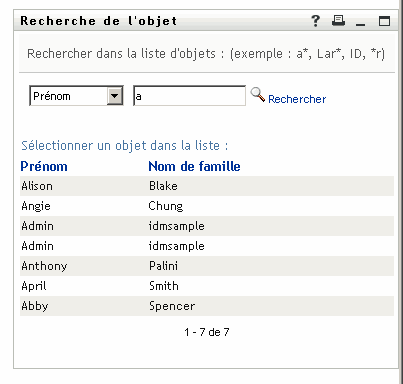Open the Prénom attribute dropdown

pyautogui.click(x=76, y=96)
